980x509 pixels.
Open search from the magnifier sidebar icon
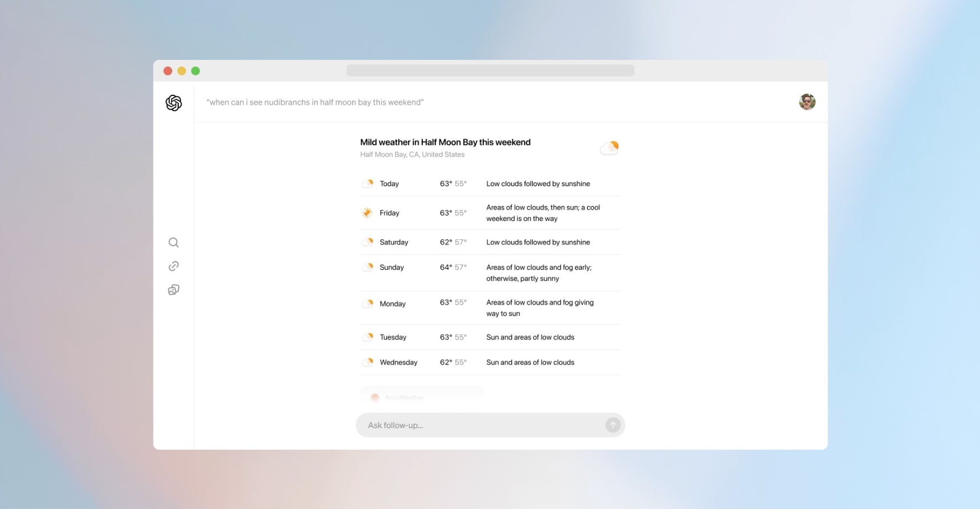173,243
